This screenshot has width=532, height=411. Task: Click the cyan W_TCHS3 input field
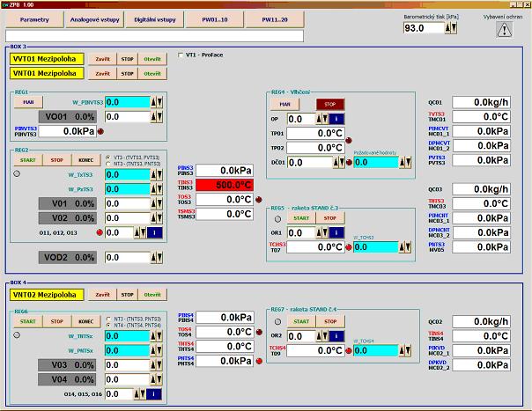(386, 247)
